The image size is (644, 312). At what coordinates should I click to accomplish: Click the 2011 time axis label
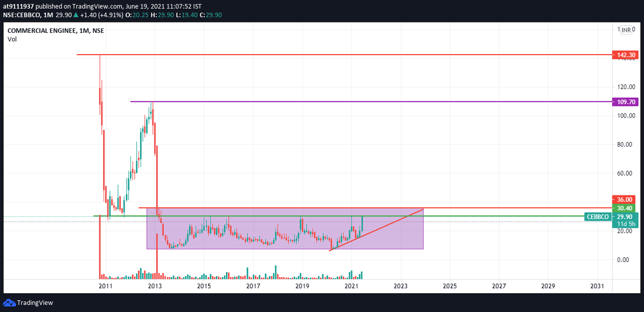(105, 286)
